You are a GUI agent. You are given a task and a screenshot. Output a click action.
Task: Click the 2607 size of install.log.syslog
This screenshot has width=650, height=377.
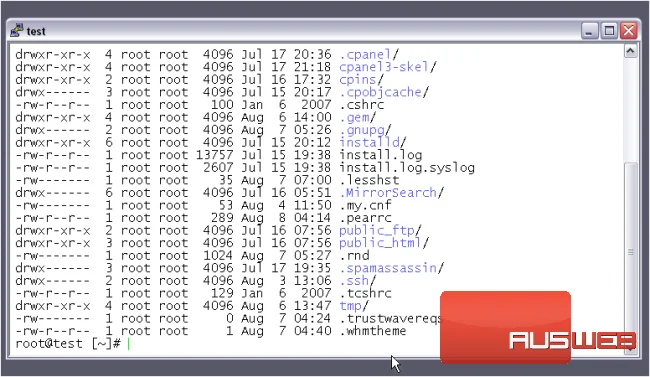pos(218,168)
